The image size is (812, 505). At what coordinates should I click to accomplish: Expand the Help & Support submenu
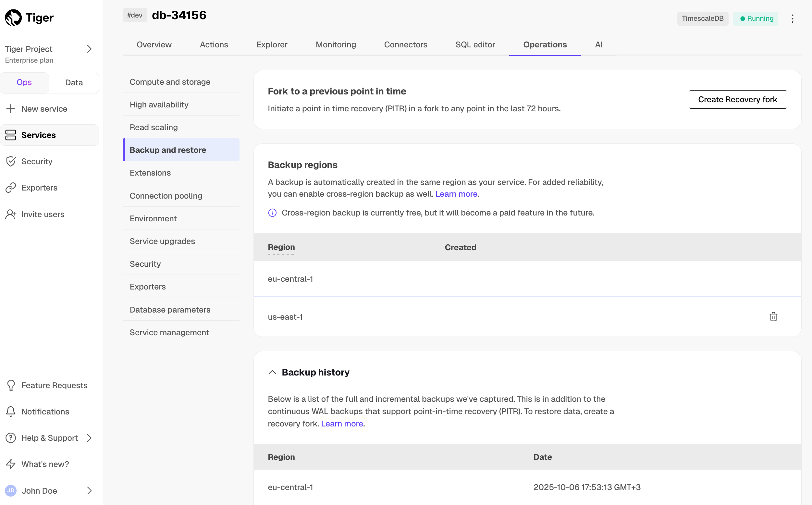click(x=89, y=437)
